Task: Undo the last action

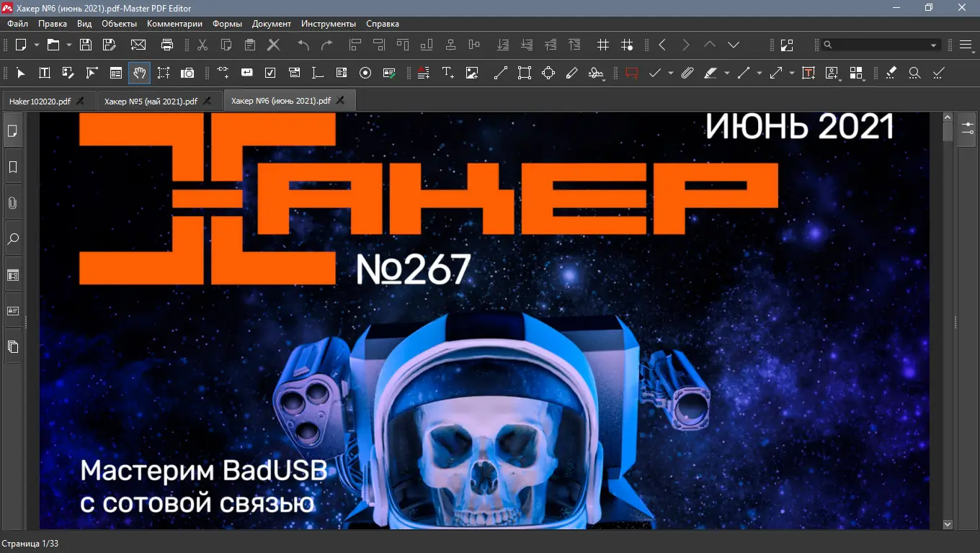Action: pyautogui.click(x=303, y=45)
